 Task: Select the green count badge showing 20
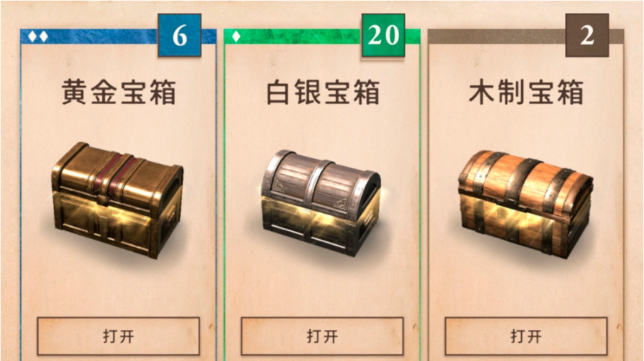click(x=383, y=35)
